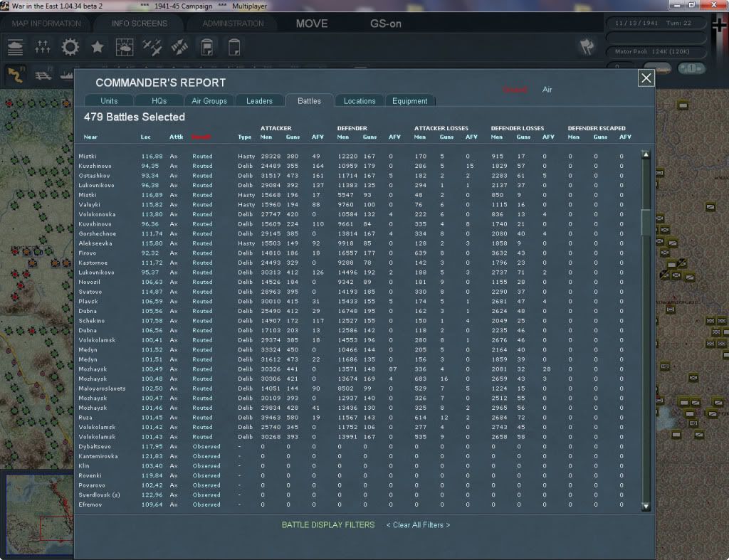Open the Leaders tab
The height and width of the screenshot is (560, 729).
(259, 101)
